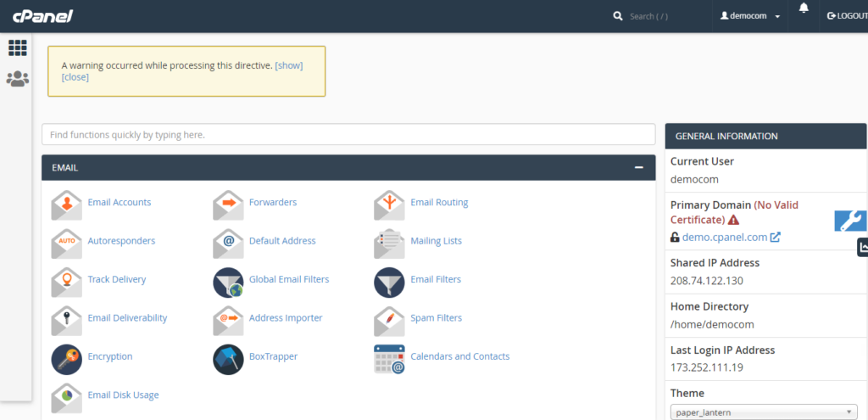Viewport: 868px width, 420px height.
Task: Click the [show] link in the warning
Action: 289,65
